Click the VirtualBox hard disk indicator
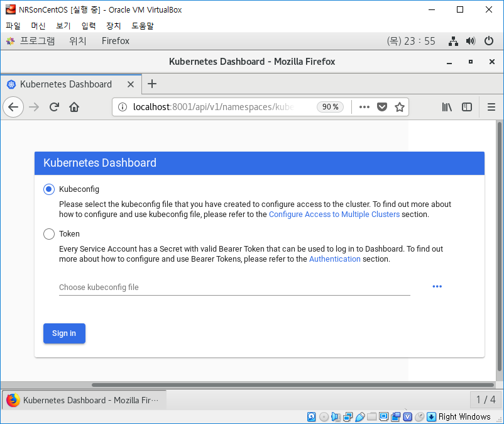Viewport: 504px width, 424px height. pyautogui.click(x=311, y=417)
